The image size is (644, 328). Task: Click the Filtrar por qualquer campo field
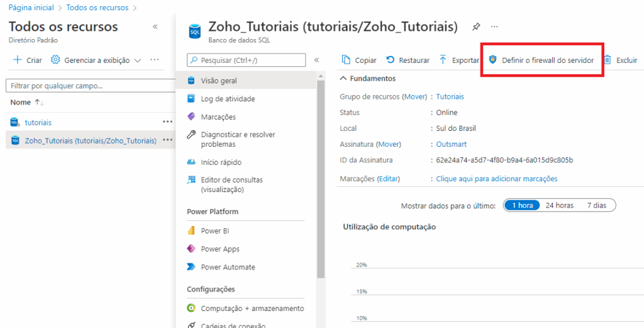[x=91, y=86]
